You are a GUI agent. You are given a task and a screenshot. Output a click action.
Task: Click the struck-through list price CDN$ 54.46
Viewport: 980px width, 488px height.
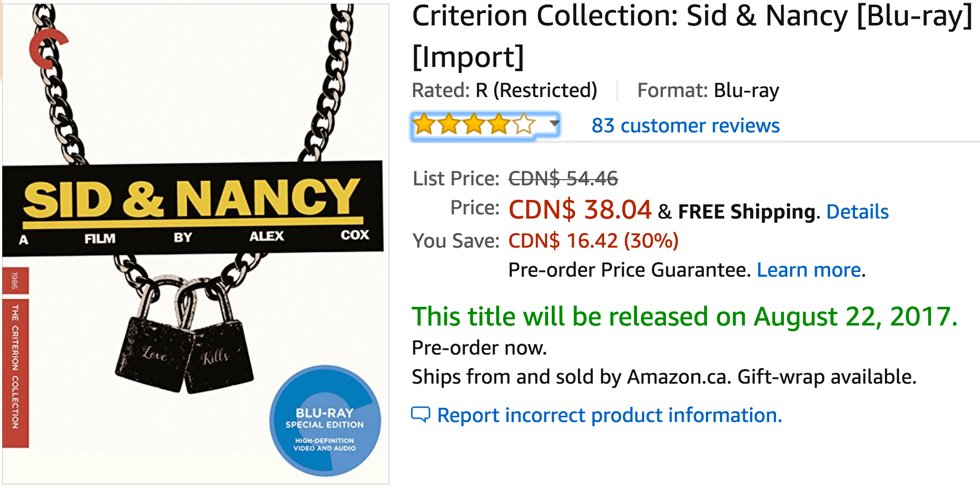click(563, 179)
